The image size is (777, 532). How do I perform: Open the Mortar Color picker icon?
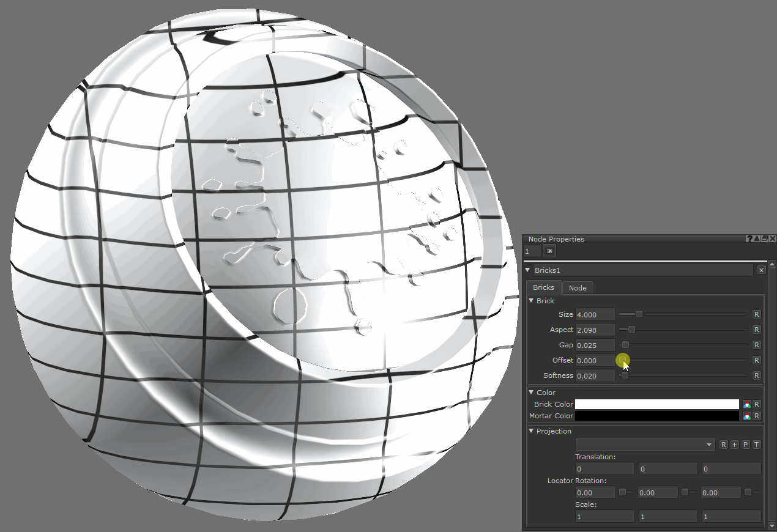(x=746, y=416)
